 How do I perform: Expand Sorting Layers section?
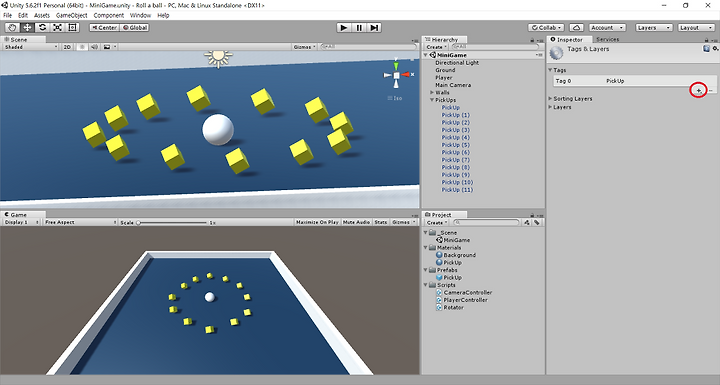click(x=551, y=98)
